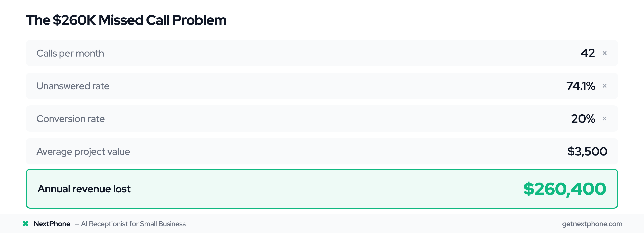644x233 pixels.
Task: Click the green $260,400 total
Action: (x=565, y=189)
